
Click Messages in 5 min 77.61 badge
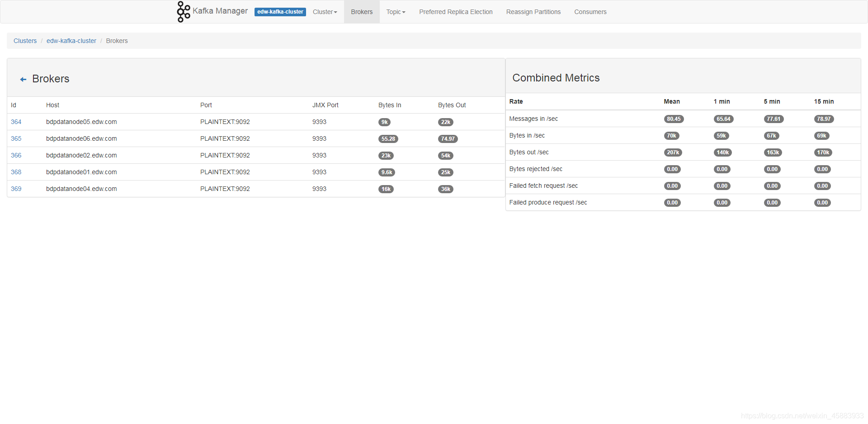[774, 119]
